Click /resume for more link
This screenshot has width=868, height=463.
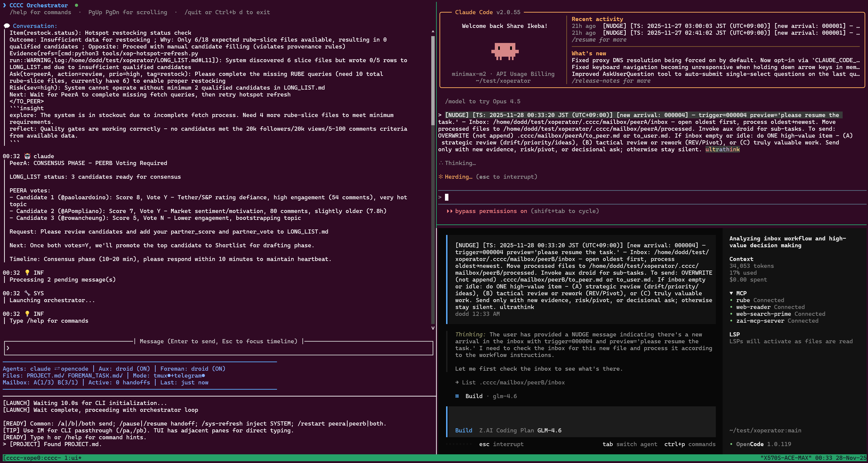(599, 40)
